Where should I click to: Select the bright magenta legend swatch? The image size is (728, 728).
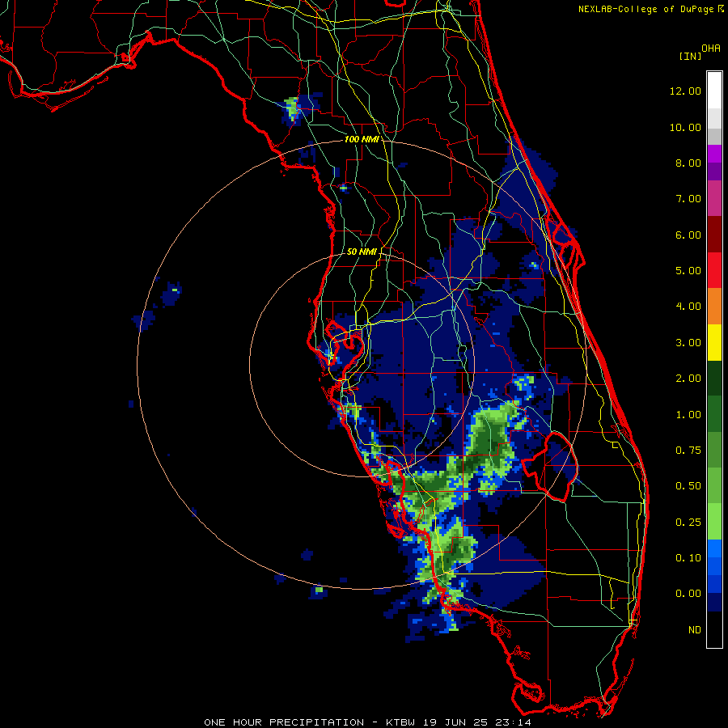tap(714, 154)
